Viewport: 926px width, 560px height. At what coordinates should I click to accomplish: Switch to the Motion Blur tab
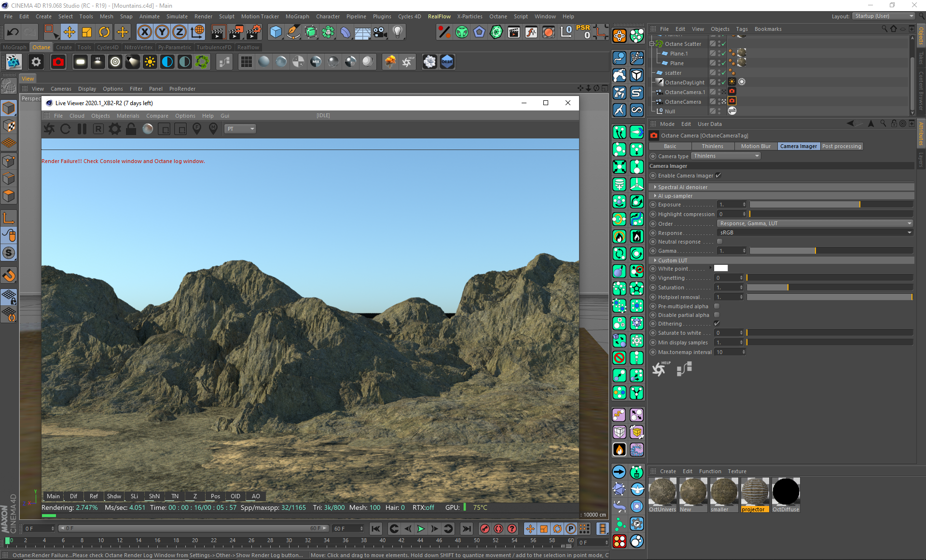[756, 146]
